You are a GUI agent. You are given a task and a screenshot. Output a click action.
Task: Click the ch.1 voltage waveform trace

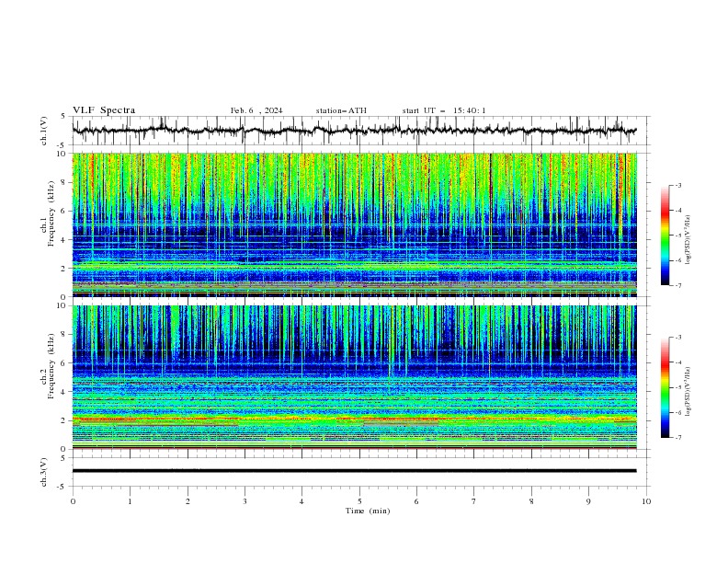(354, 131)
